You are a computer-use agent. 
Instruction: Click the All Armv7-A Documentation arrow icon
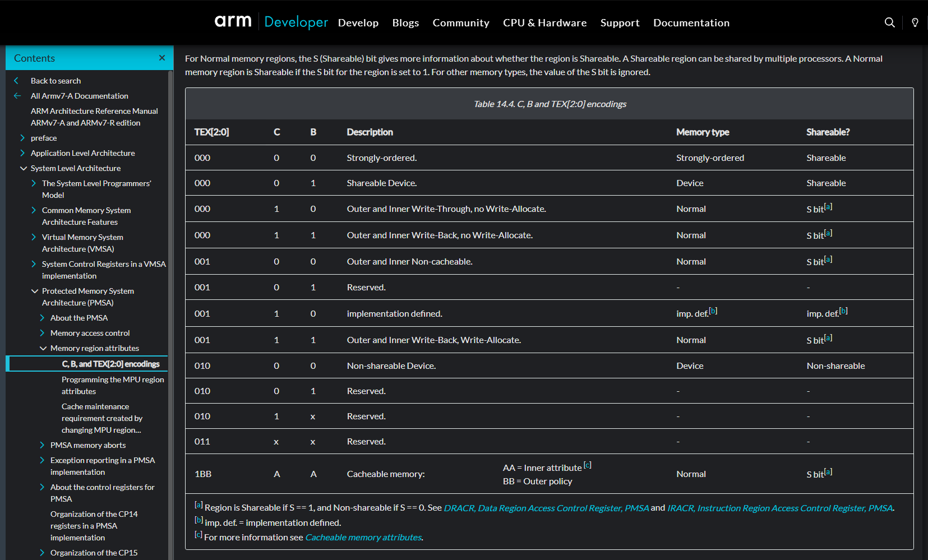pos(17,96)
